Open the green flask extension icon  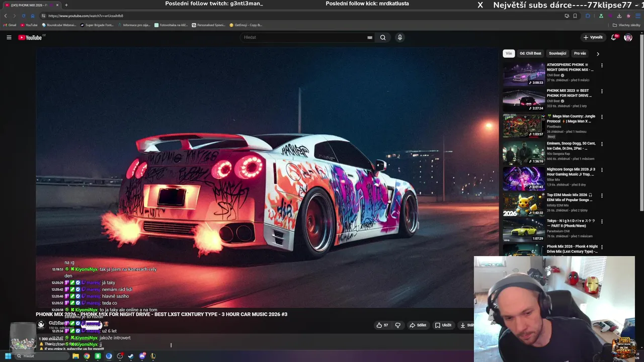click(x=601, y=16)
